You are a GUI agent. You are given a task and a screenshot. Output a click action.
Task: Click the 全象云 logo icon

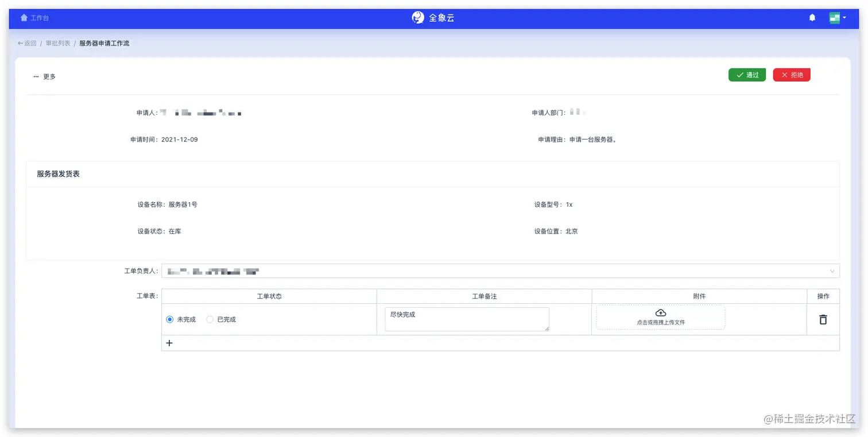tap(418, 18)
